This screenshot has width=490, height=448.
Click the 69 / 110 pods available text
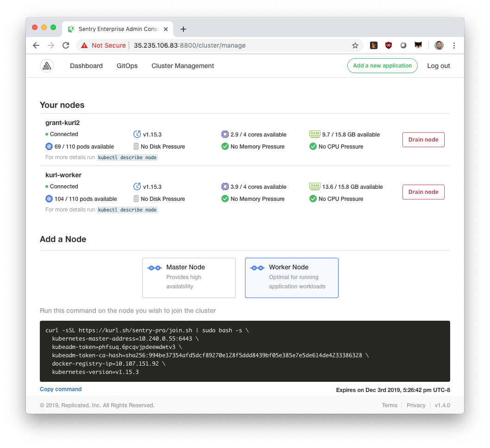click(84, 146)
